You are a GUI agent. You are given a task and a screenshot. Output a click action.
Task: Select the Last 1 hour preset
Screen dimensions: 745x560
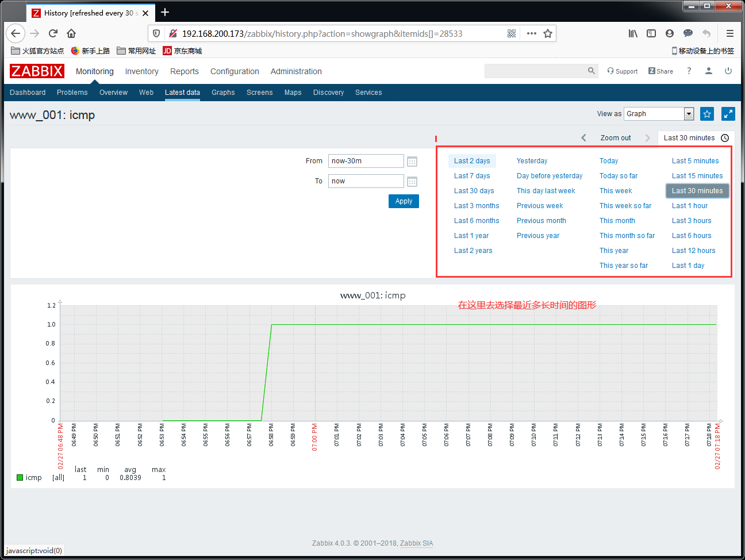(x=690, y=206)
